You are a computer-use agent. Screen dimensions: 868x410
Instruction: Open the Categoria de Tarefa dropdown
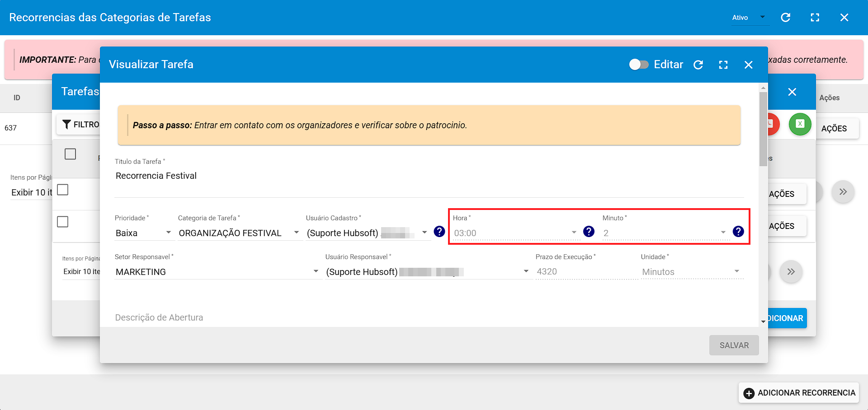pyautogui.click(x=240, y=233)
